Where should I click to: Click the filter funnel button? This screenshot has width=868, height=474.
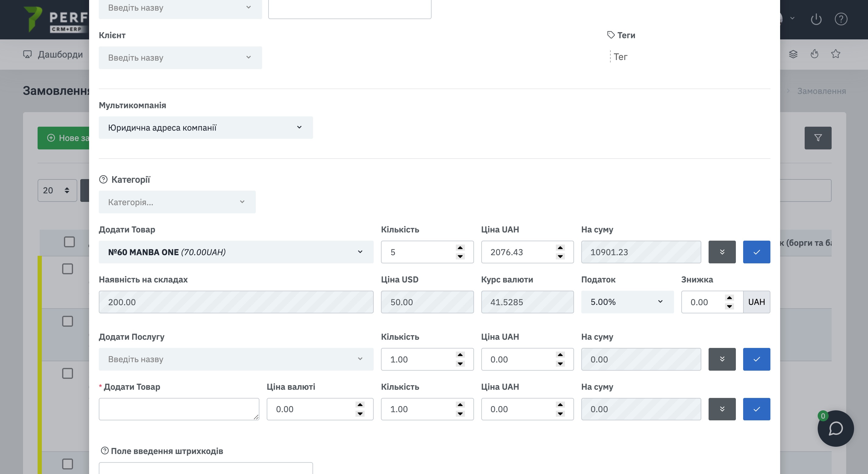coord(818,138)
